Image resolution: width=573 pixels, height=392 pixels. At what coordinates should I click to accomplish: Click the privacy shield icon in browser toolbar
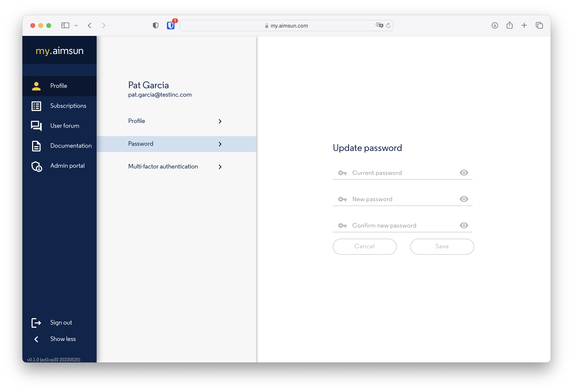click(156, 25)
